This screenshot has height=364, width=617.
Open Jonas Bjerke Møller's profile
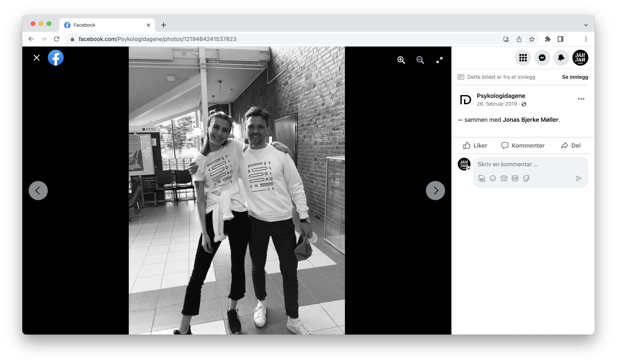tap(530, 120)
